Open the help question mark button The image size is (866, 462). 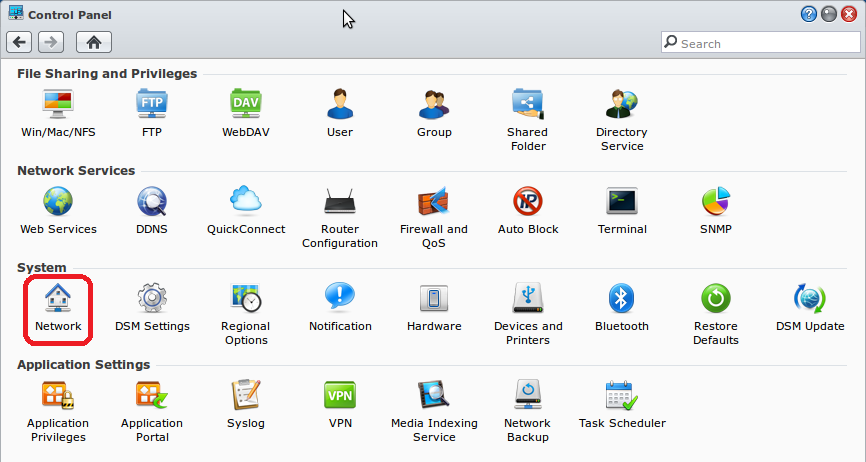pos(809,14)
